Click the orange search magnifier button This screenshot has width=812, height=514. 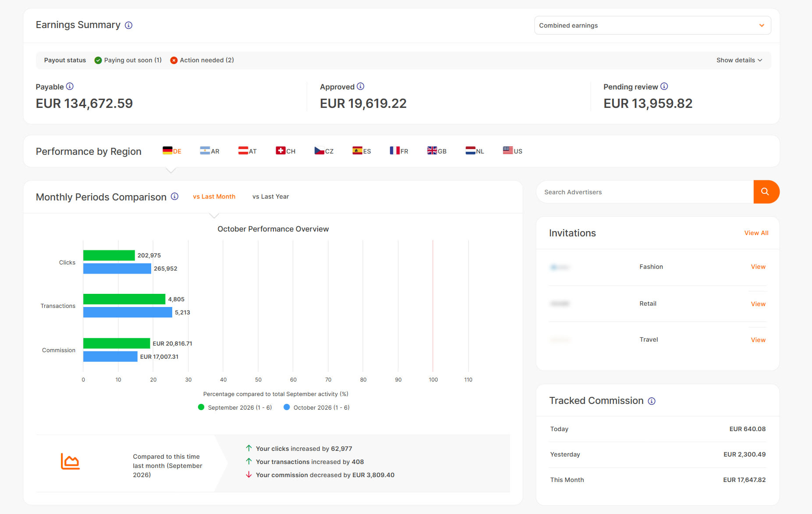tap(766, 192)
